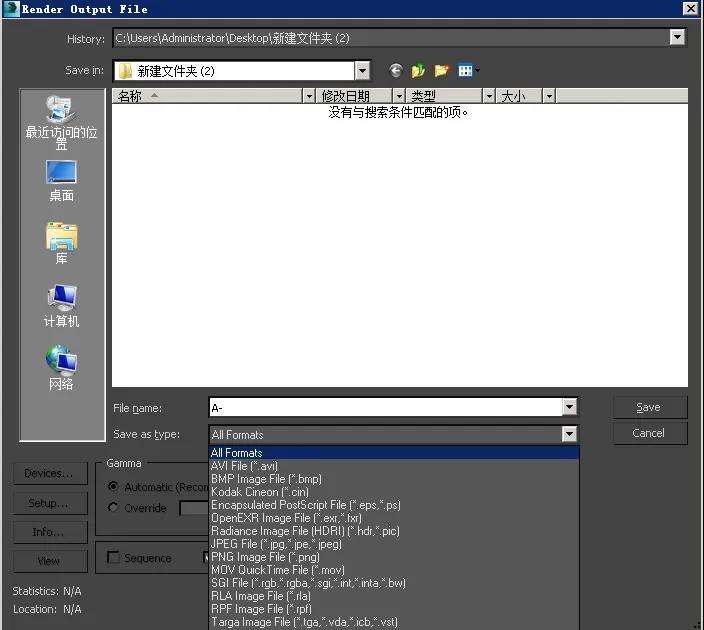Open Setup... button
This screenshot has width=704, height=630.
tap(50, 503)
